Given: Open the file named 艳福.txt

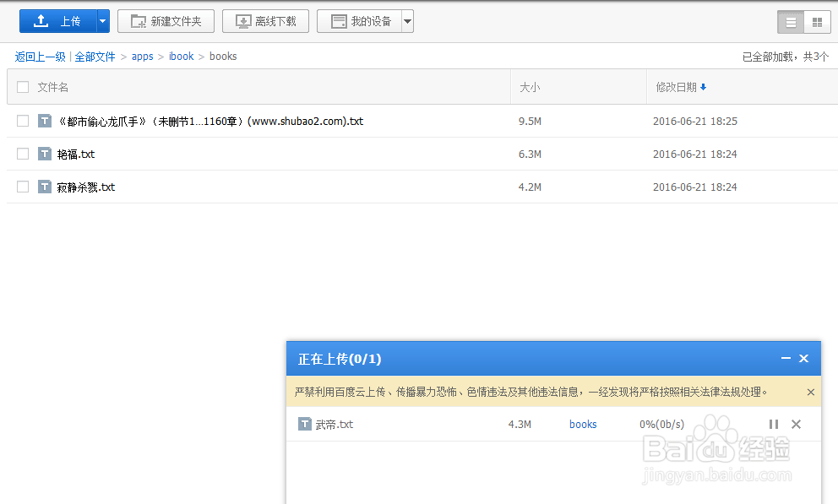Looking at the screenshot, I should [76, 154].
